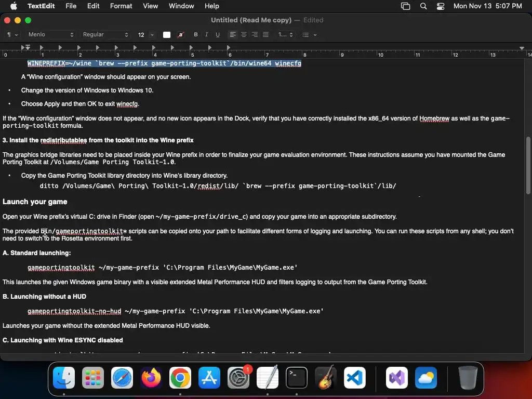The width and height of the screenshot is (532, 399).
Task: Open the Format menu
Action: click(x=121, y=6)
